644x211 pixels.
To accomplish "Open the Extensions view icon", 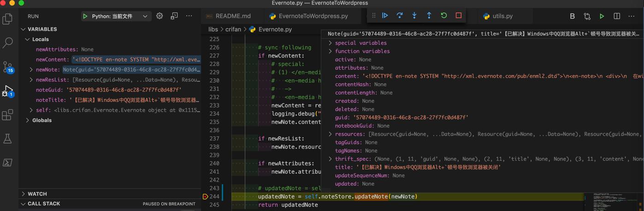I will (x=7, y=115).
